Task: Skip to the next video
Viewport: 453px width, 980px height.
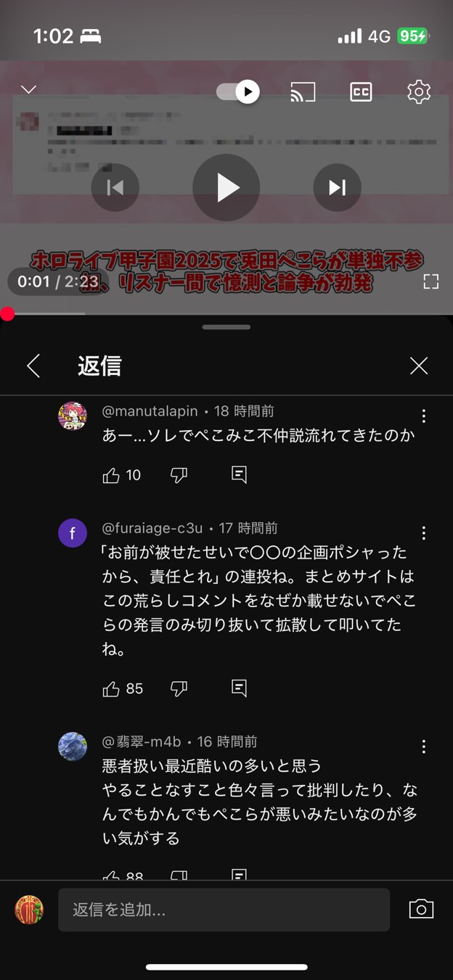Action: pyautogui.click(x=337, y=188)
